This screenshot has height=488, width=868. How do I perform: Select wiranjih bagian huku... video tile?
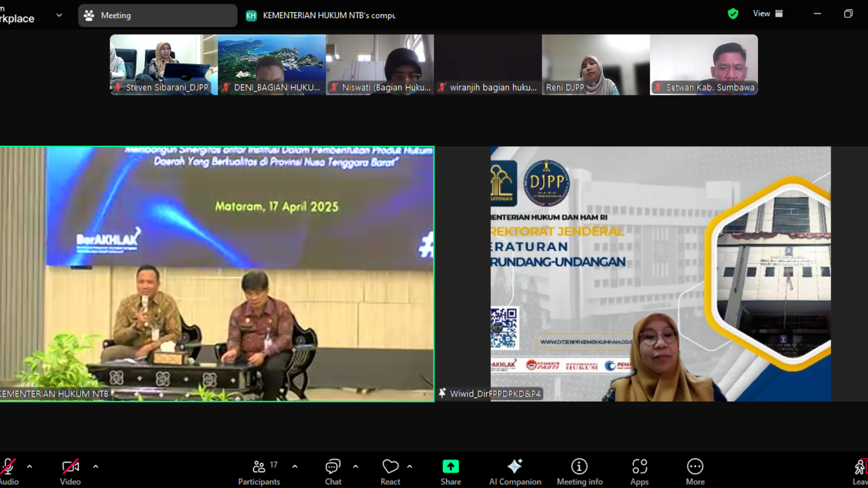click(x=488, y=65)
